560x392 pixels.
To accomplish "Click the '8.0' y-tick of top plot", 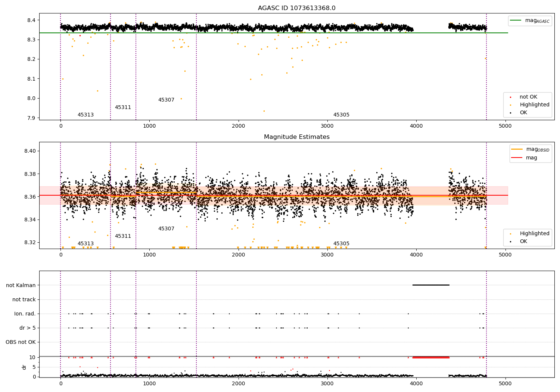I will [31, 99].
